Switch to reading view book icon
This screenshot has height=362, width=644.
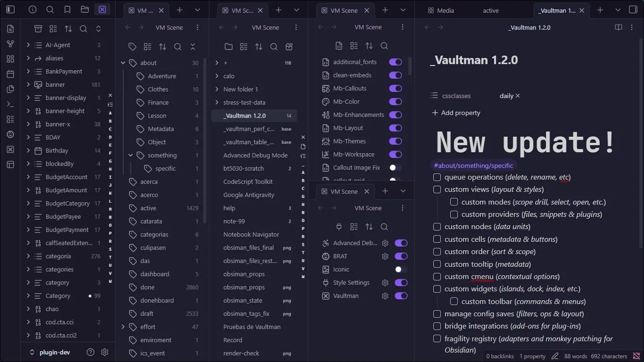tap(619, 27)
